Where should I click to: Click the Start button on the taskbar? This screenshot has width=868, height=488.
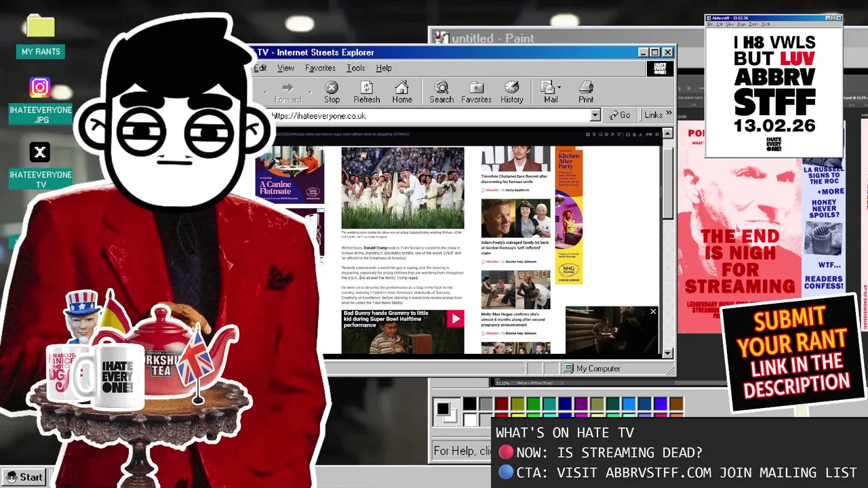(x=24, y=477)
